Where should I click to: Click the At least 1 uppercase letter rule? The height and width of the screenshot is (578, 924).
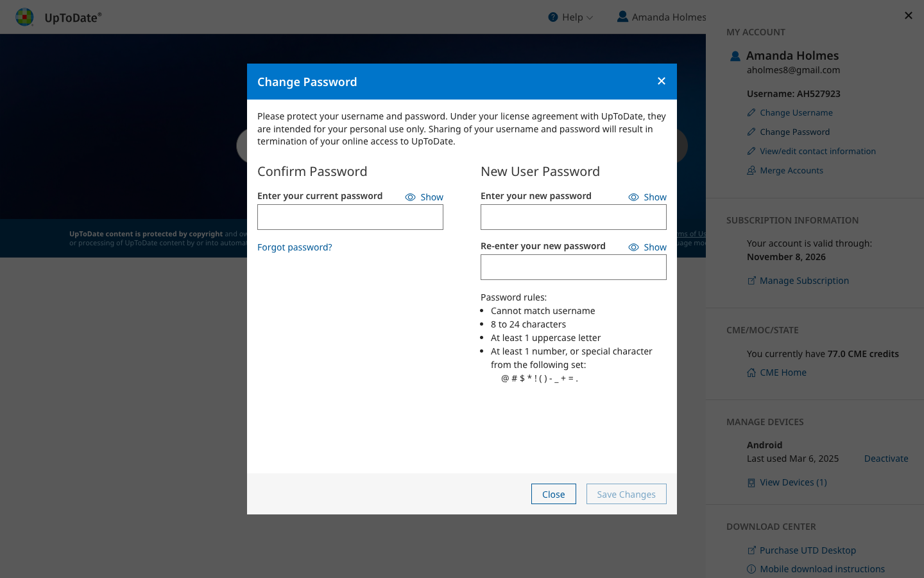point(546,338)
